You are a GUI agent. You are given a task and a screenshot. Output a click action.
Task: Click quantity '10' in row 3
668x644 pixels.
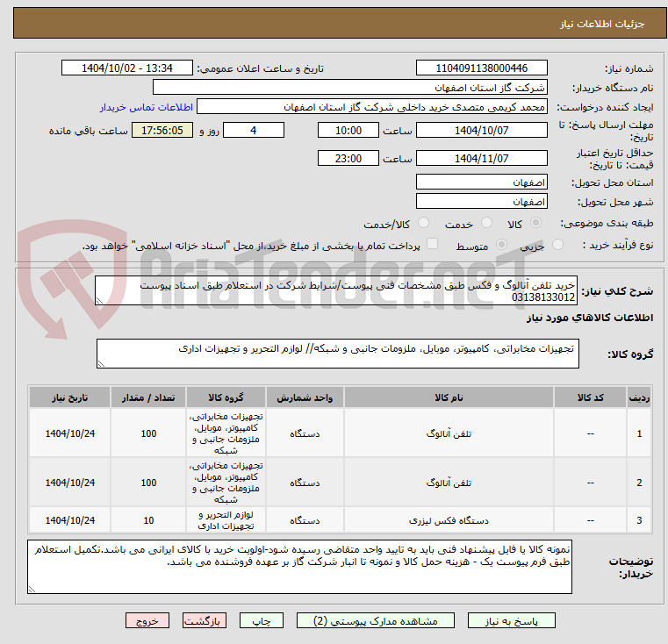[148, 520]
